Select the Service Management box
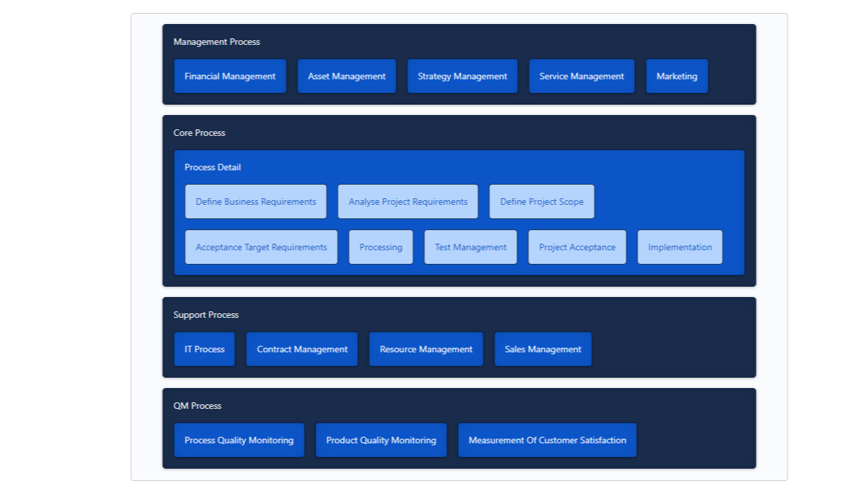Screen dimensions: 868x494 pos(581,76)
